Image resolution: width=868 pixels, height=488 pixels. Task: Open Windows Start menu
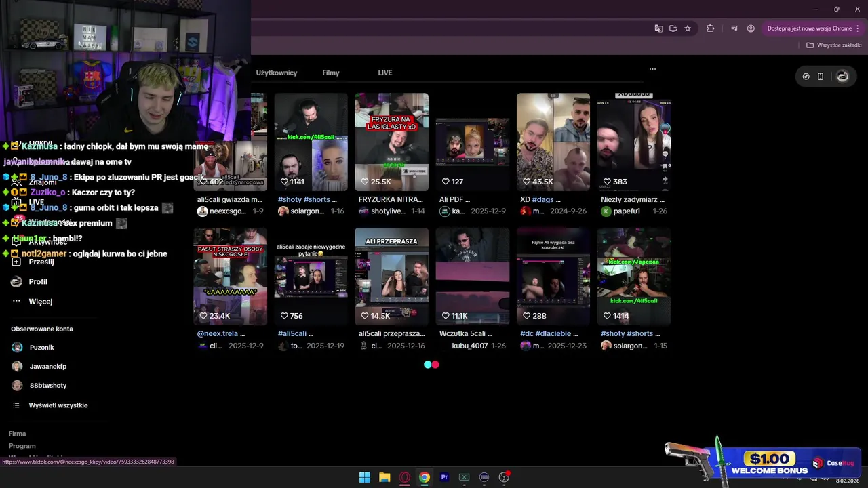[364, 477]
